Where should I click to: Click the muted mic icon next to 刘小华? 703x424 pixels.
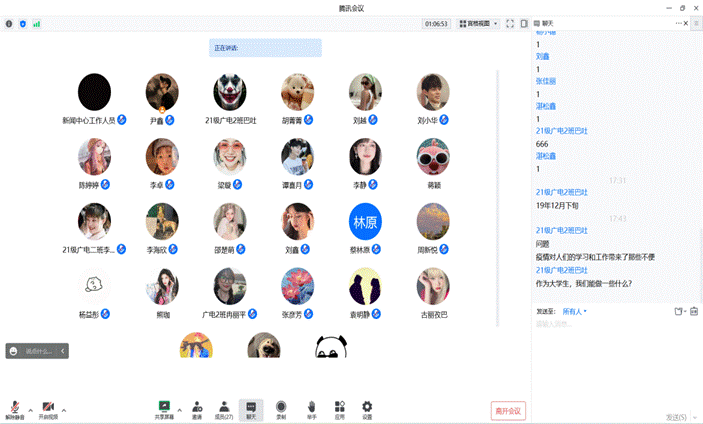[444, 120]
